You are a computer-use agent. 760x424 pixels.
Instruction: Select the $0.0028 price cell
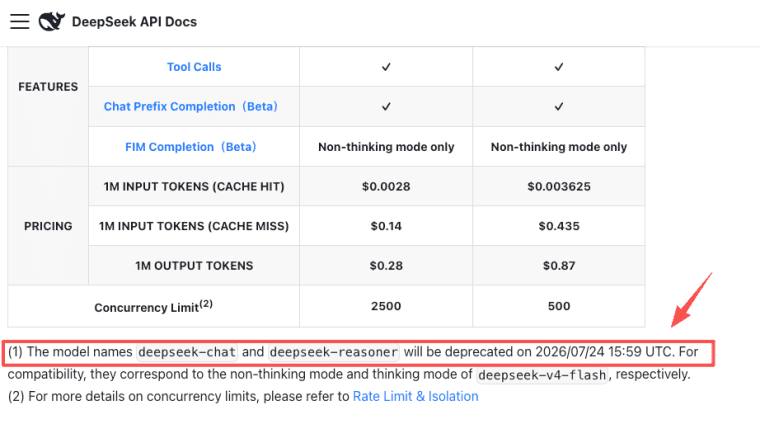[386, 187]
